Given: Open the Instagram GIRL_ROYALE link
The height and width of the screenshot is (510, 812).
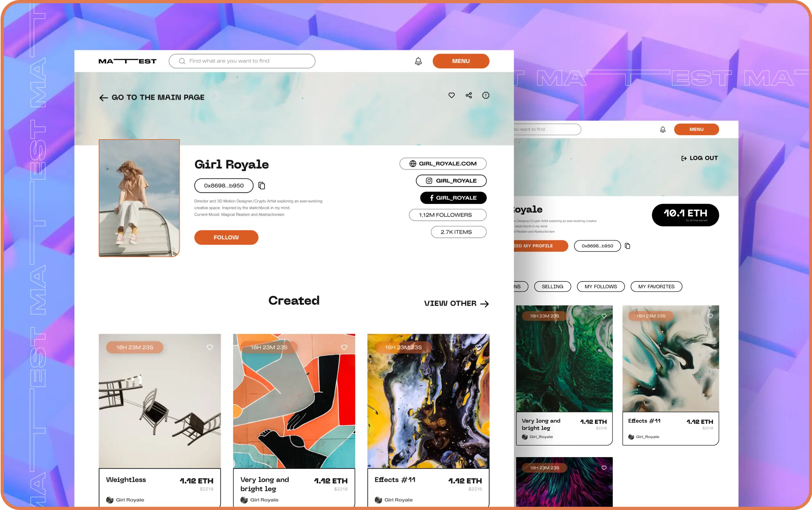Looking at the screenshot, I should pos(451,181).
